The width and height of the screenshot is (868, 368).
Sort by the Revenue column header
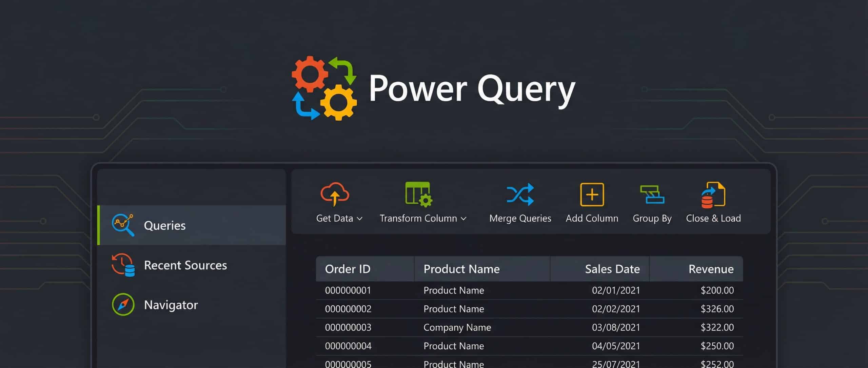pos(711,269)
